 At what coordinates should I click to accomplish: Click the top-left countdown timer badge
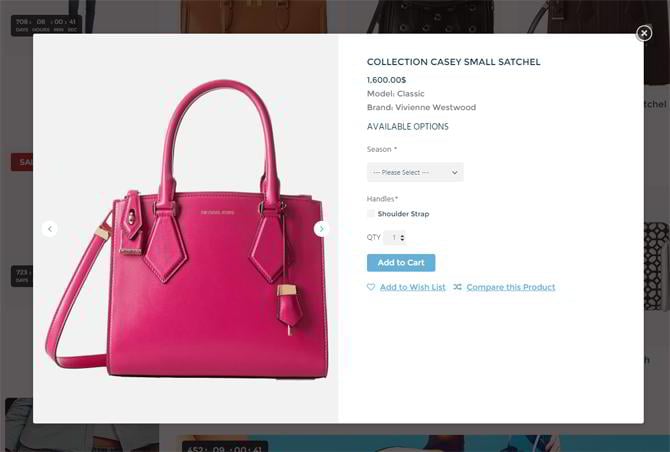[46, 25]
